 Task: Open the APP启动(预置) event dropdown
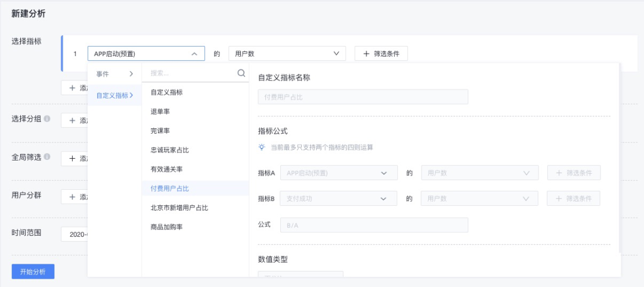(146, 54)
